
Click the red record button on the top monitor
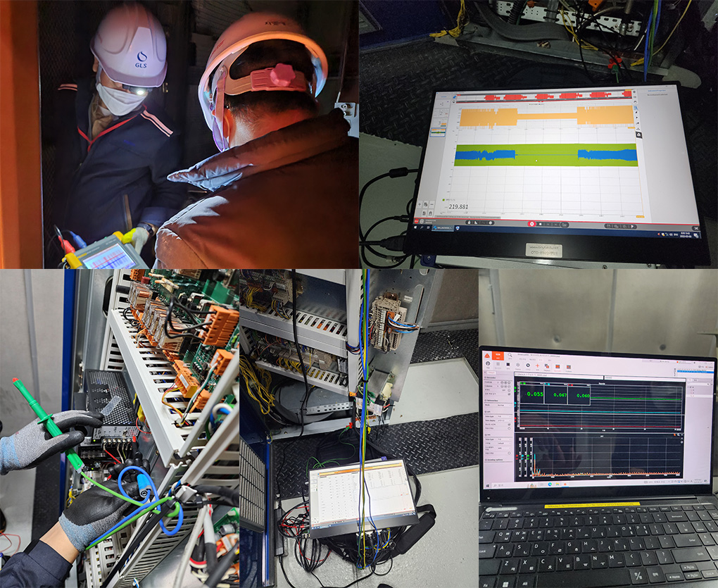(531, 224)
